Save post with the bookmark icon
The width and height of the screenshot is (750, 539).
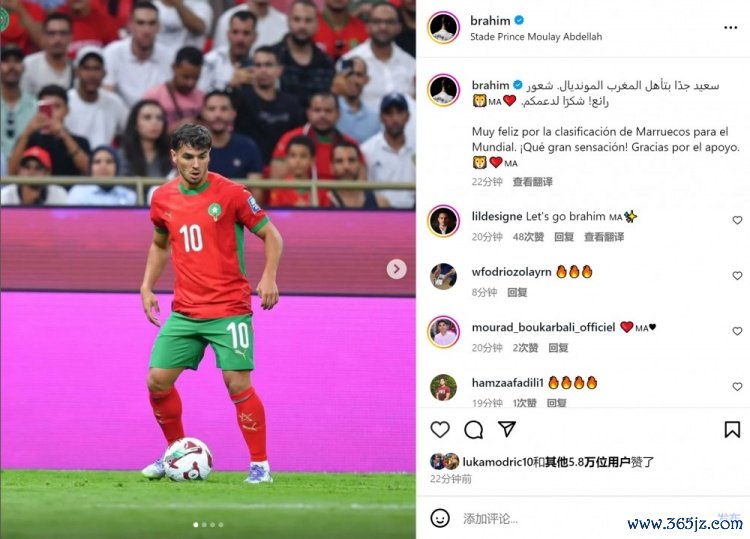(732, 429)
